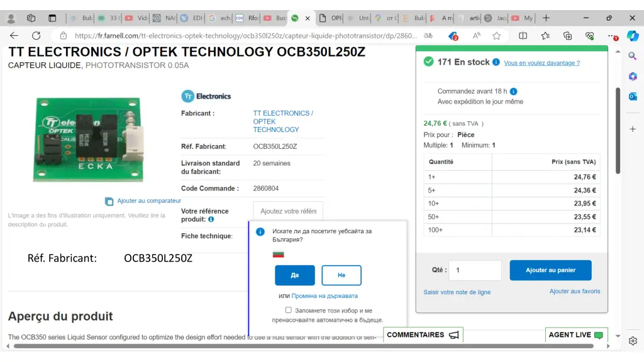
Task: Switch to the "Rfo" browser tab
Action: [247, 18]
